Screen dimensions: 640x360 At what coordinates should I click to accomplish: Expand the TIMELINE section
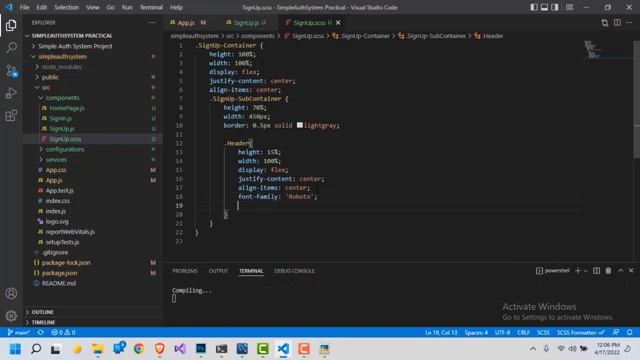click(x=43, y=322)
